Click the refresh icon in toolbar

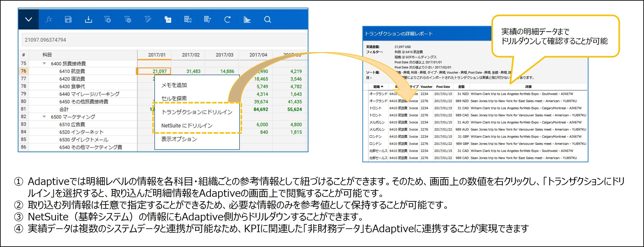coord(227,20)
